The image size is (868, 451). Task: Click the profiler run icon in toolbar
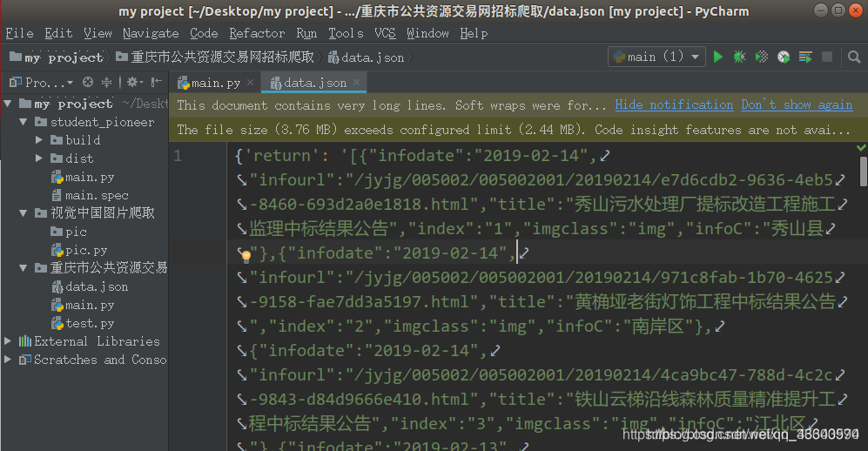(784, 57)
